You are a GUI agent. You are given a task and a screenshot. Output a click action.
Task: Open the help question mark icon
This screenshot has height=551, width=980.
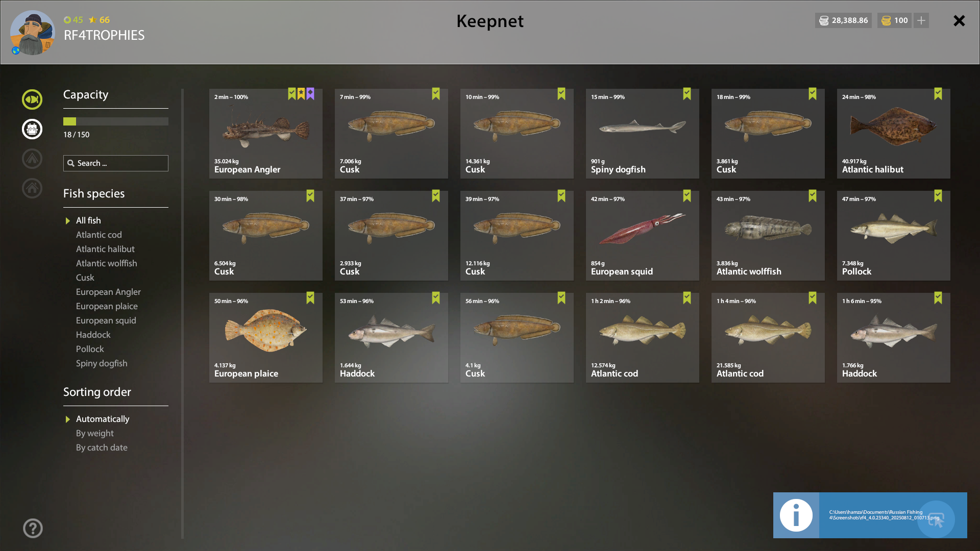33,529
